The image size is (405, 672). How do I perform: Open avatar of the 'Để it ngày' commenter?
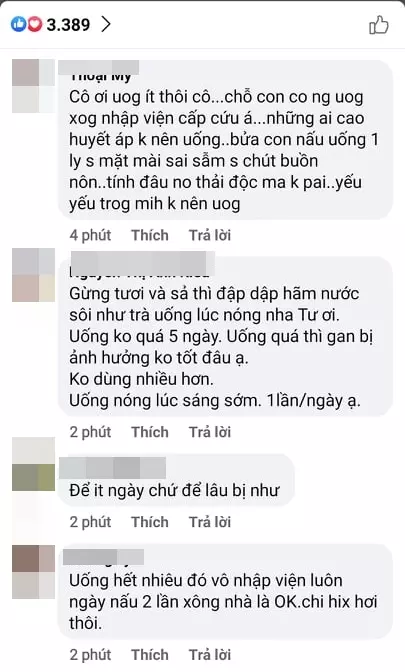pyautogui.click(x=33, y=464)
